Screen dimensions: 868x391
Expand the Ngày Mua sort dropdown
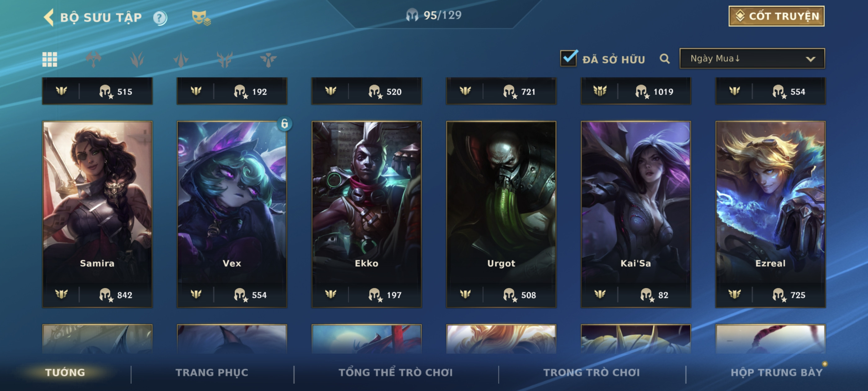[752, 59]
